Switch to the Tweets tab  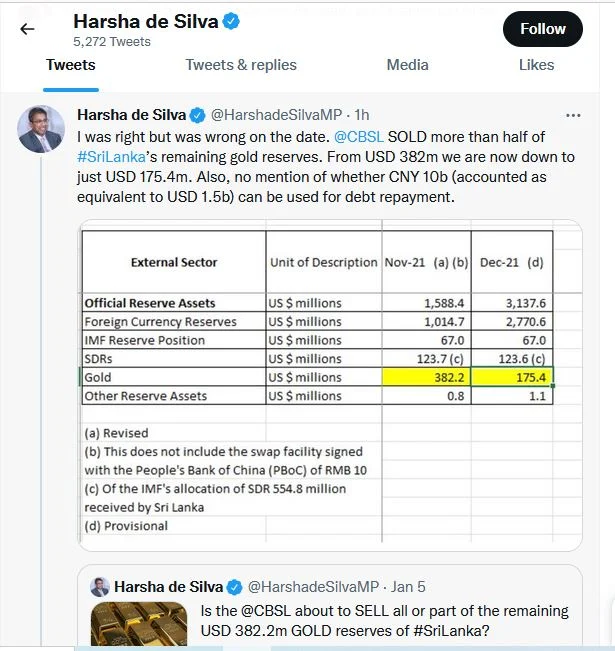(71, 65)
